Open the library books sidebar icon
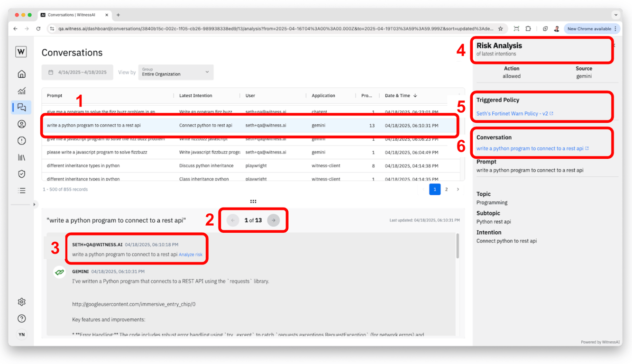632x364 pixels. click(x=21, y=157)
